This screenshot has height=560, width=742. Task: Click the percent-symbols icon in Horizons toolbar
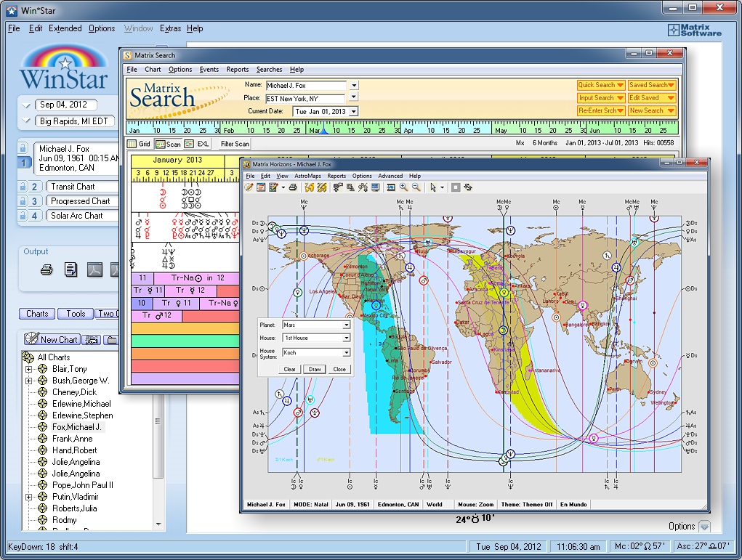pyautogui.click(x=363, y=187)
